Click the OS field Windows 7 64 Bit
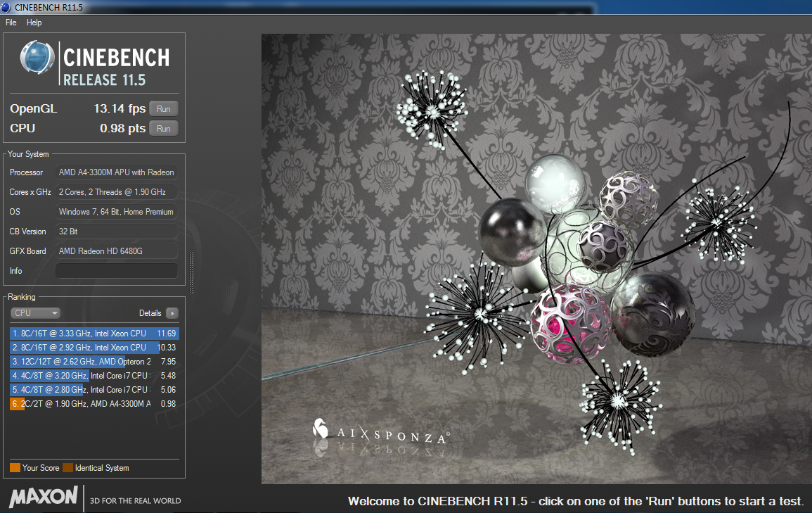The height and width of the screenshot is (513, 812). coord(117,211)
